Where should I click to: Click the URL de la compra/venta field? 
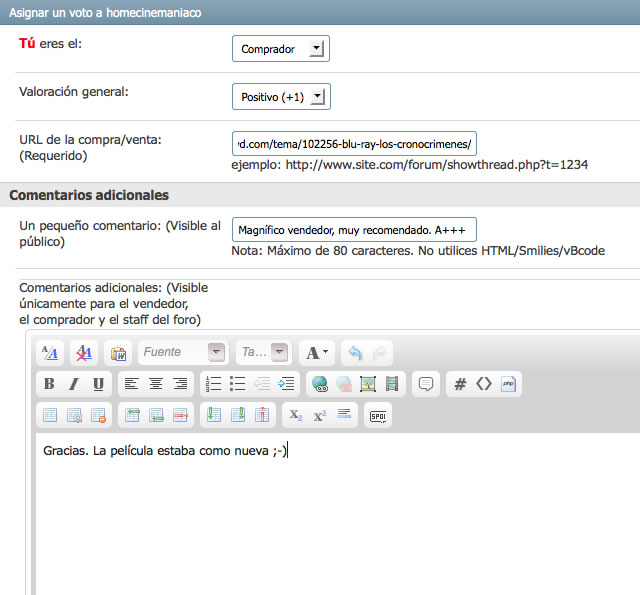(354, 142)
